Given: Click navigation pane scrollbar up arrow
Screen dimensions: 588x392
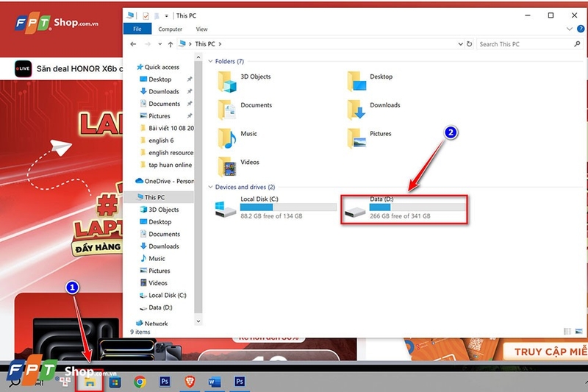Looking at the screenshot, I should point(198,57).
